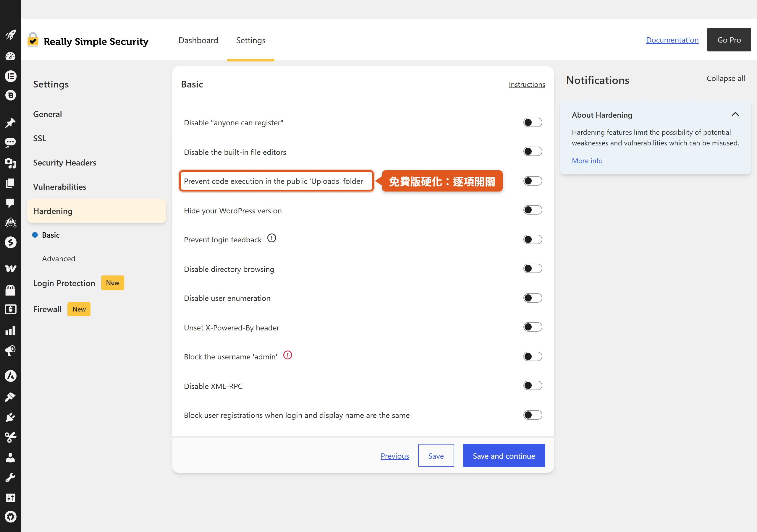Viewport: 757px width, 532px height.
Task: Follow the More info link
Action: coord(587,160)
